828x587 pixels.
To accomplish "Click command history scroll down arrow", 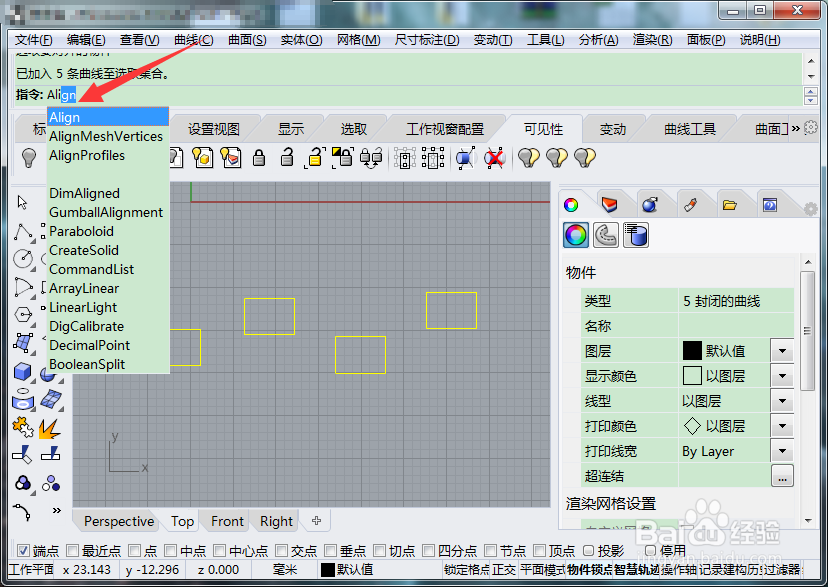I will [x=811, y=77].
